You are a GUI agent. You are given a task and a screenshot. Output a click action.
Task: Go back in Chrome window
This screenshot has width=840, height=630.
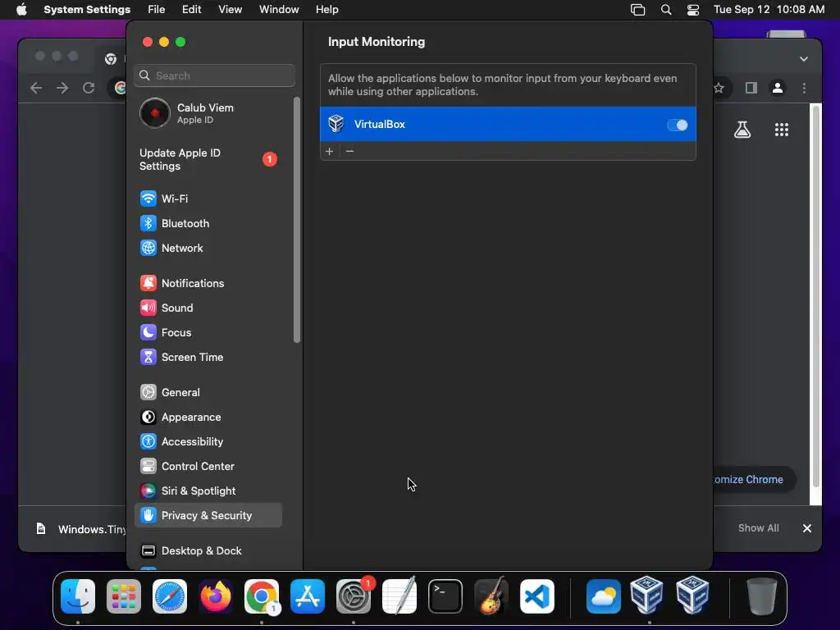pos(36,88)
